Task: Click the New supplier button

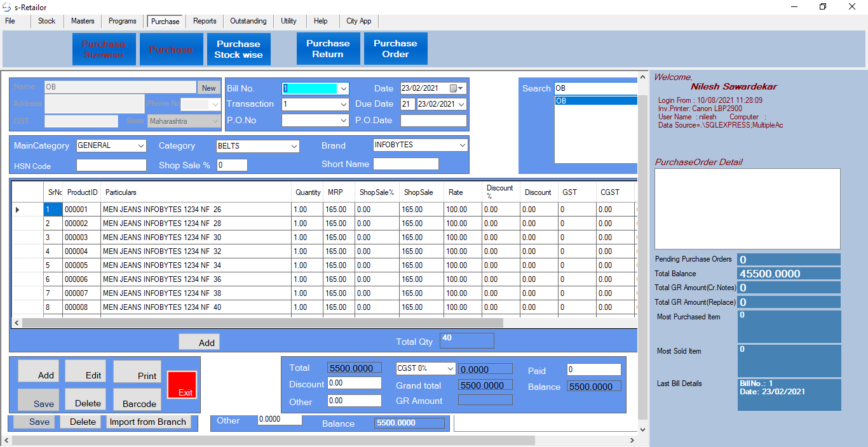Action: 208,88
